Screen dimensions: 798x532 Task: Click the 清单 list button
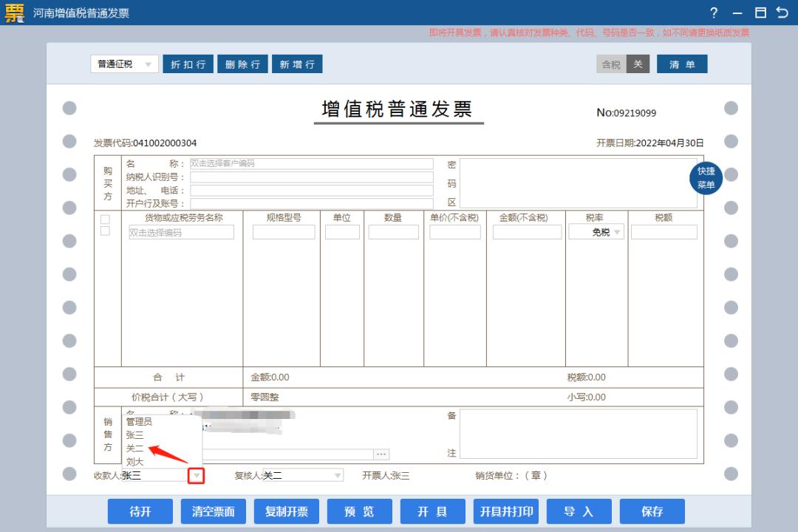[681, 64]
